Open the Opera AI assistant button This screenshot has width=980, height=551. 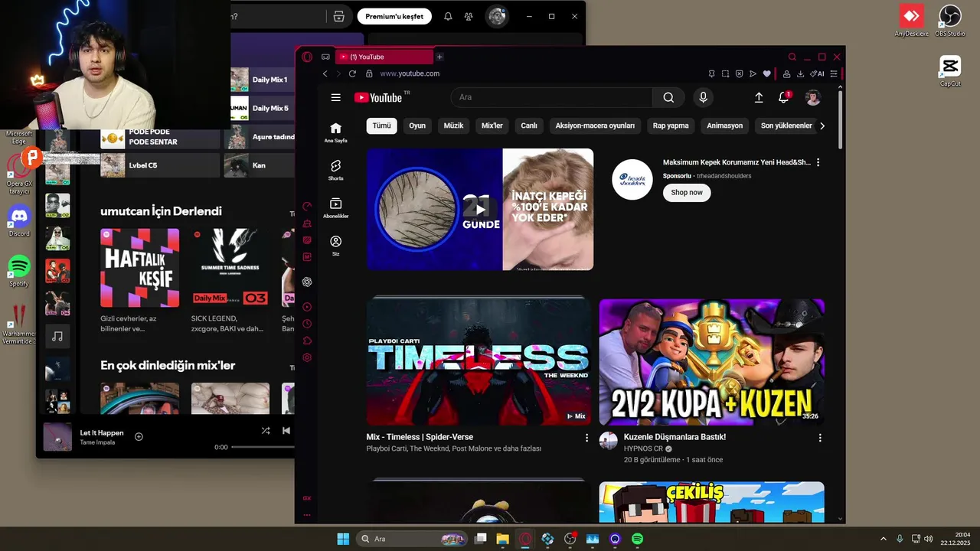pyautogui.click(x=818, y=73)
